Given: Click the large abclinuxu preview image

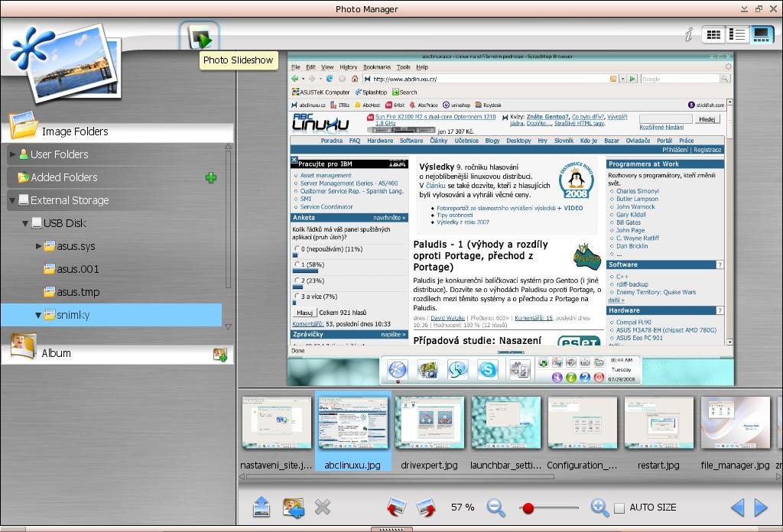Looking at the screenshot, I should click(x=510, y=219).
